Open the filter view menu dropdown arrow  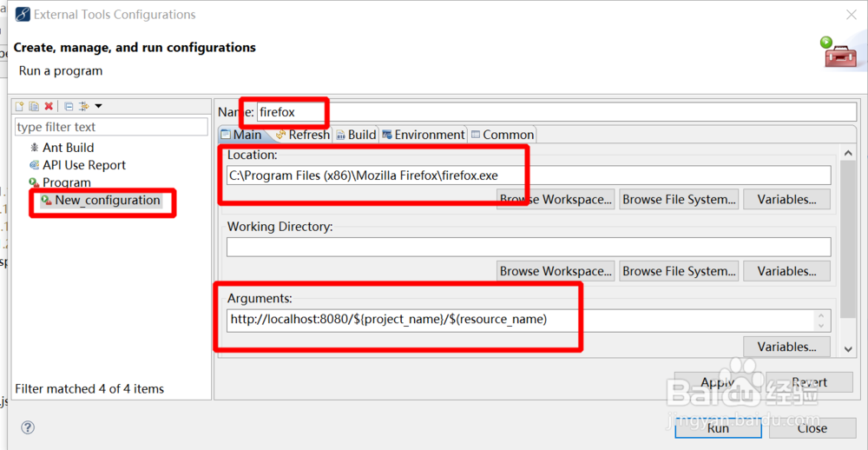(x=98, y=106)
